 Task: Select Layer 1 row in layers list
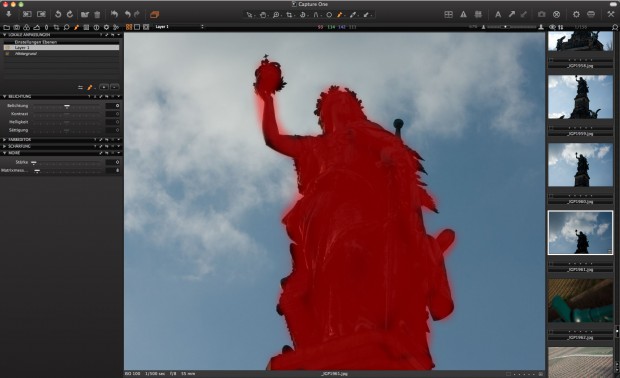pyautogui.click(x=61, y=47)
